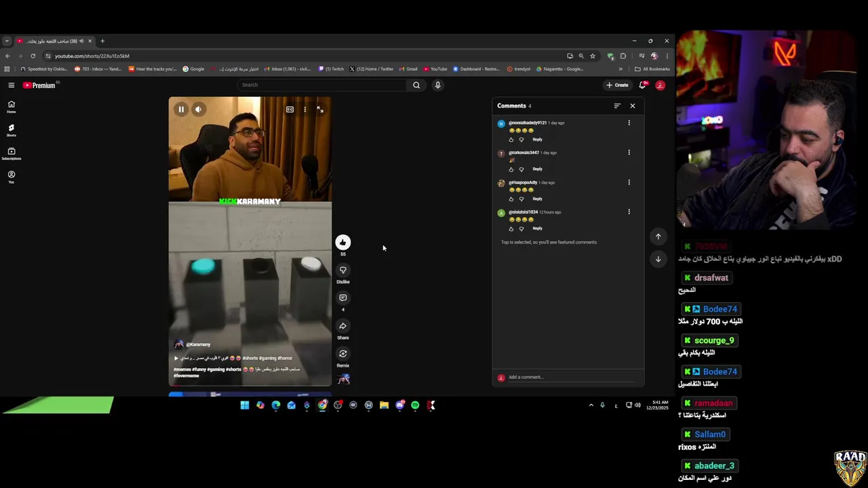Open the Gmail bookmark
Viewport: 868px width, 488px height.
(409, 68)
